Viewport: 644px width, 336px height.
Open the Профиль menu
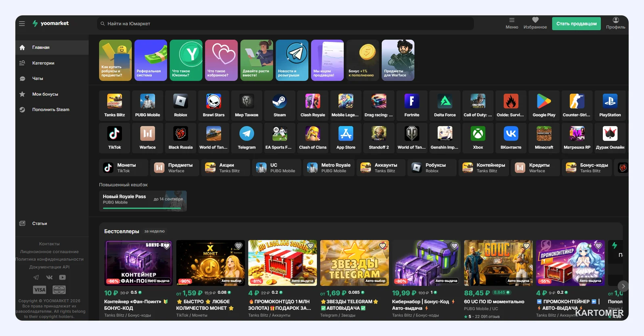pyautogui.click(x=616, y=23)
